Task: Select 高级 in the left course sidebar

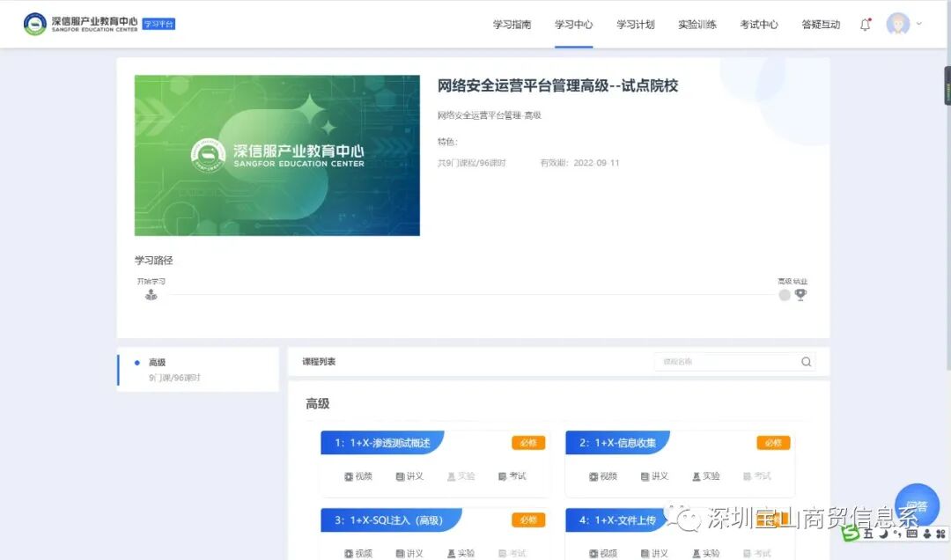Action: pyautogui.click(x=156, y=361)
